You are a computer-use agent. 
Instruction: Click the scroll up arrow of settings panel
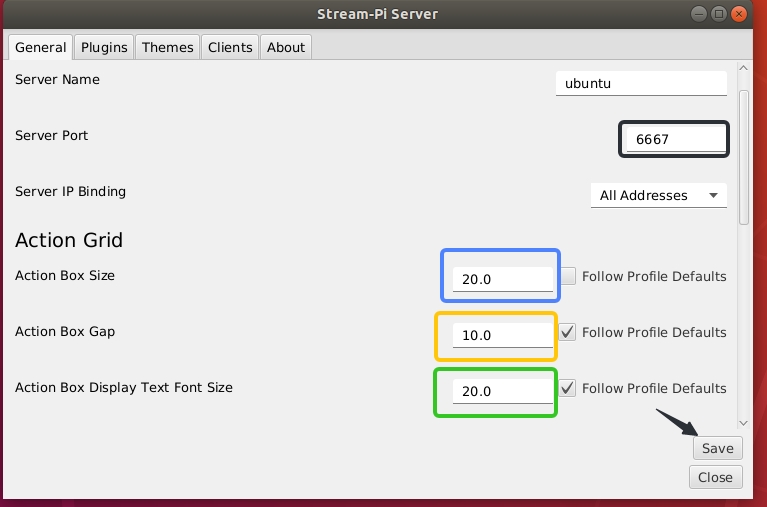[744, 68]
